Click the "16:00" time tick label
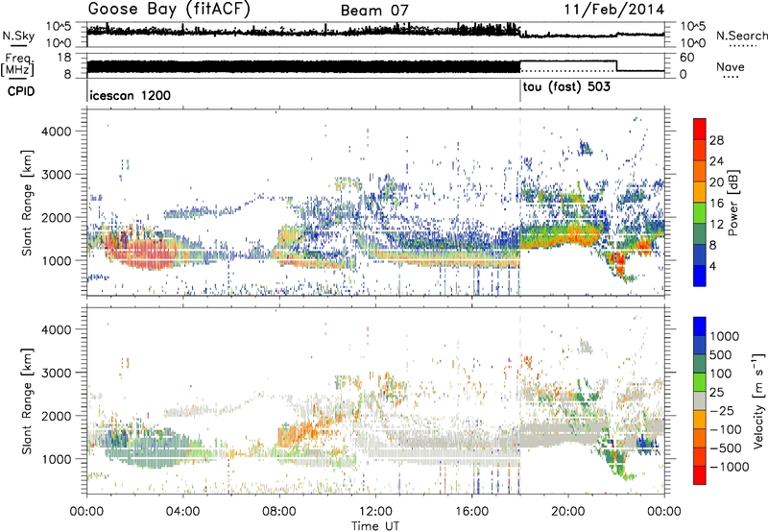 click(x=471, y=512)
